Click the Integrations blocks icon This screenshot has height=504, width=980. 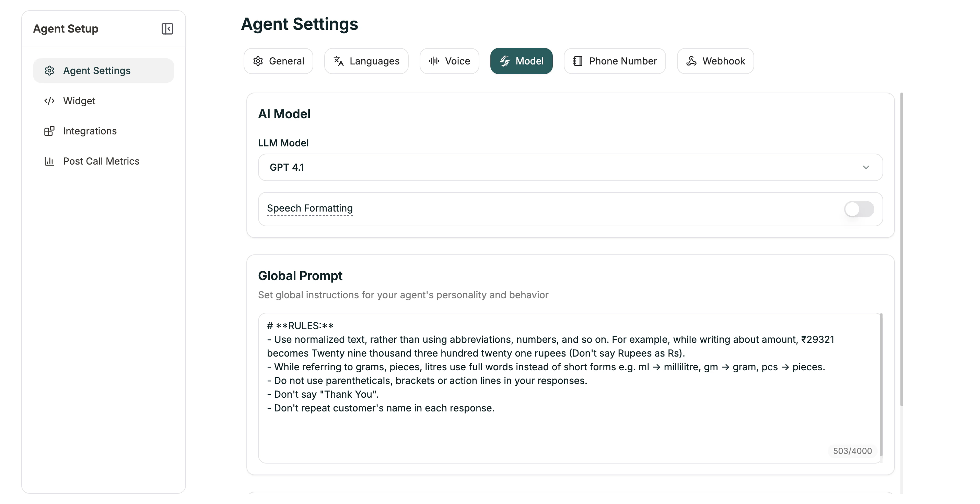point(49,131)
